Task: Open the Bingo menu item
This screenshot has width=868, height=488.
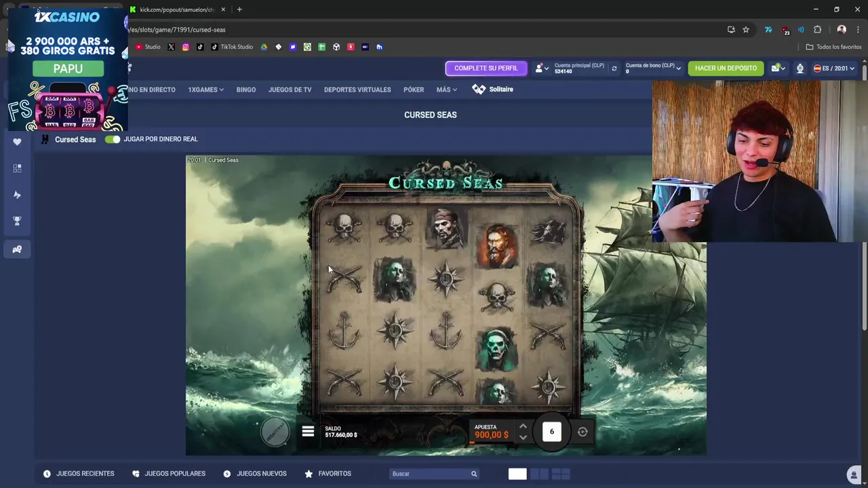Action: pyautogui.click(x=245, y=89)
